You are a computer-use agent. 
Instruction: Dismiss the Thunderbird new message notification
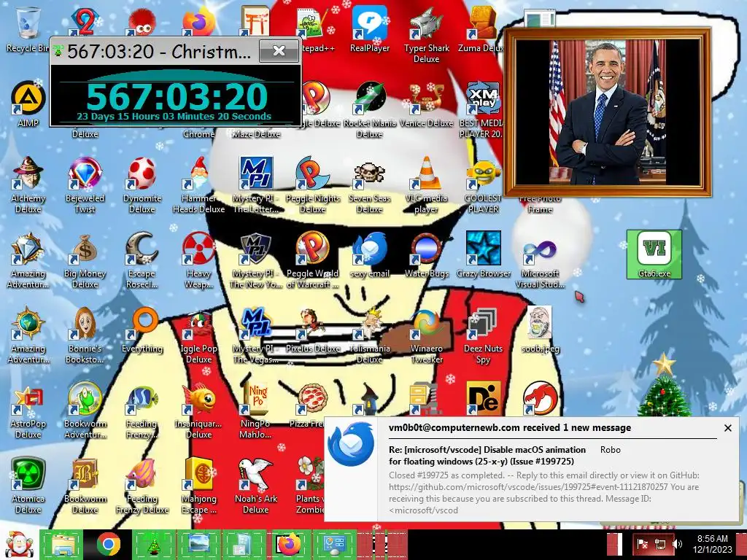click(727, 428)
